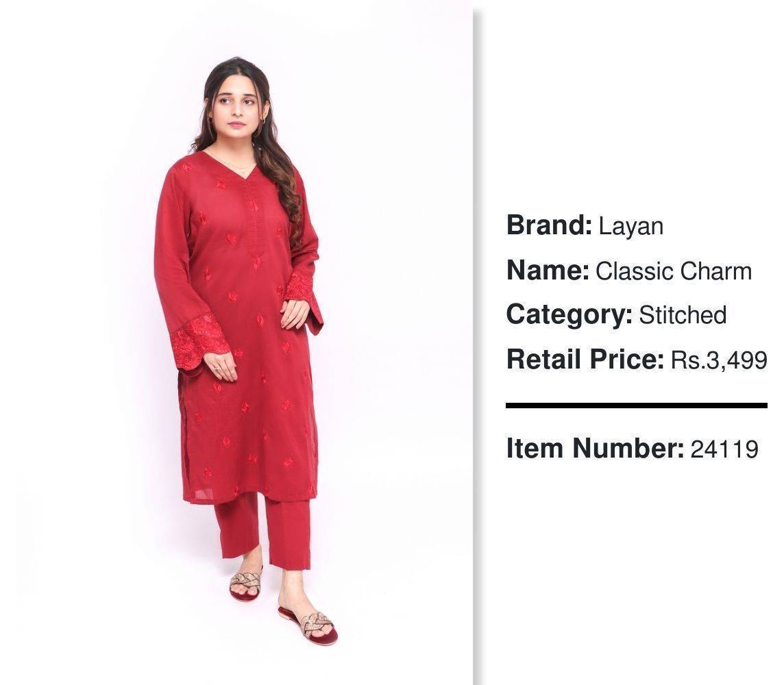Click the red trousers below the kurta
The height and width of the screenshot is (685, 784).
(x=264, y=530)
